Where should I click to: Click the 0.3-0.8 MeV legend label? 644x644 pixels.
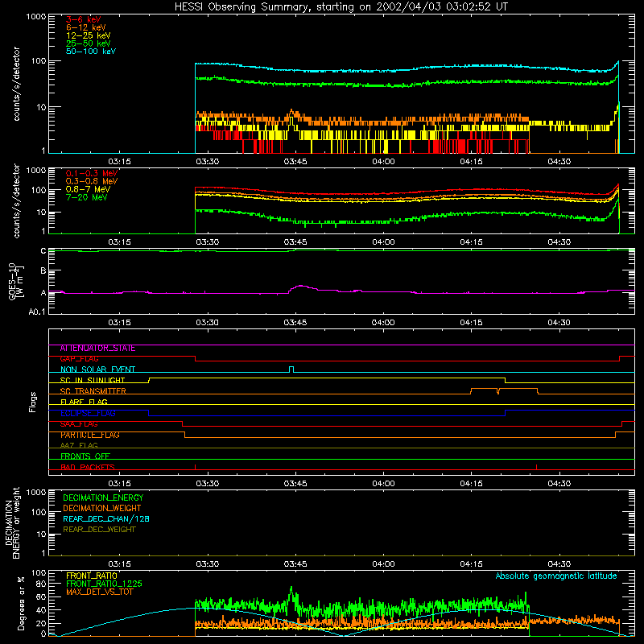92,181
